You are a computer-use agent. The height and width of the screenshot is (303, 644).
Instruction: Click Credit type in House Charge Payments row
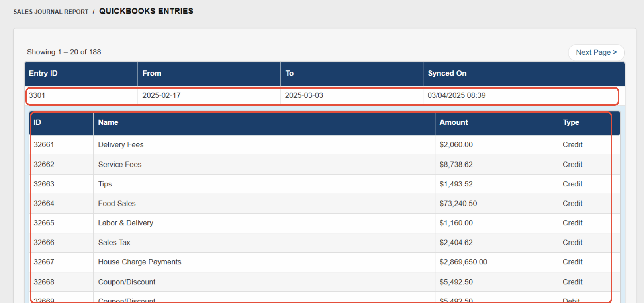(x=572, y=262)
